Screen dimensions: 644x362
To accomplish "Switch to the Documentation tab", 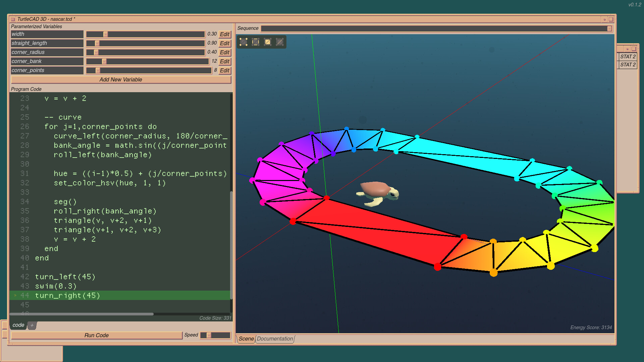I will pos(275,339).
